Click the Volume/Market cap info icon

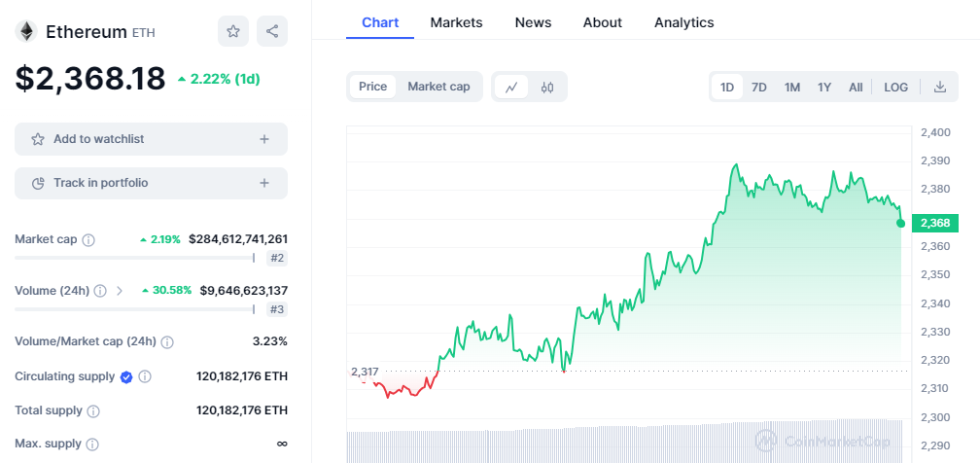pyautogui.click(x=167, y=342)
